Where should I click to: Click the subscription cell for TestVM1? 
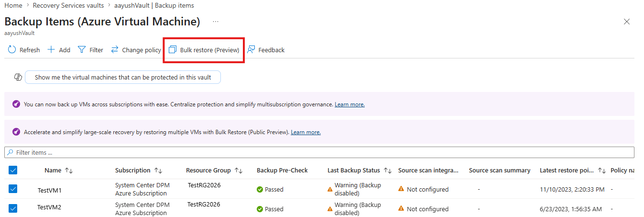click(142, 189)
